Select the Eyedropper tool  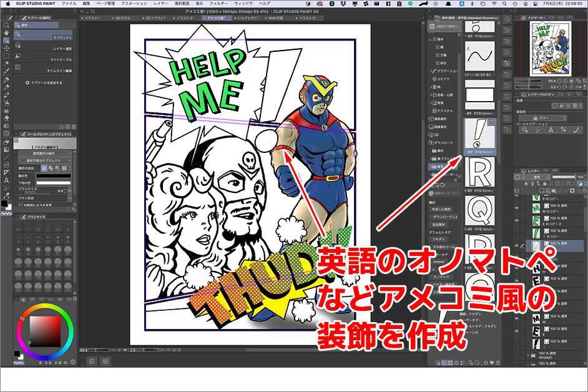pyautogui.click(x=6, y=71)
